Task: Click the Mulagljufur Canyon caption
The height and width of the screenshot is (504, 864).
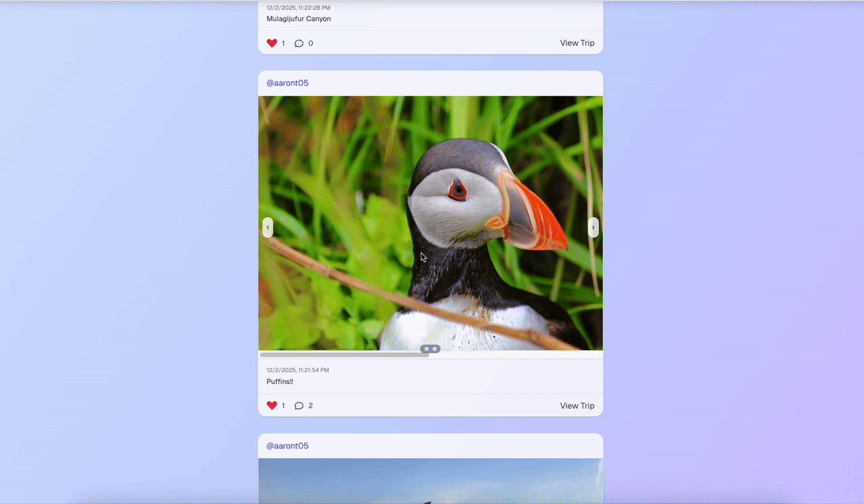Action: [x=298, y=19]
